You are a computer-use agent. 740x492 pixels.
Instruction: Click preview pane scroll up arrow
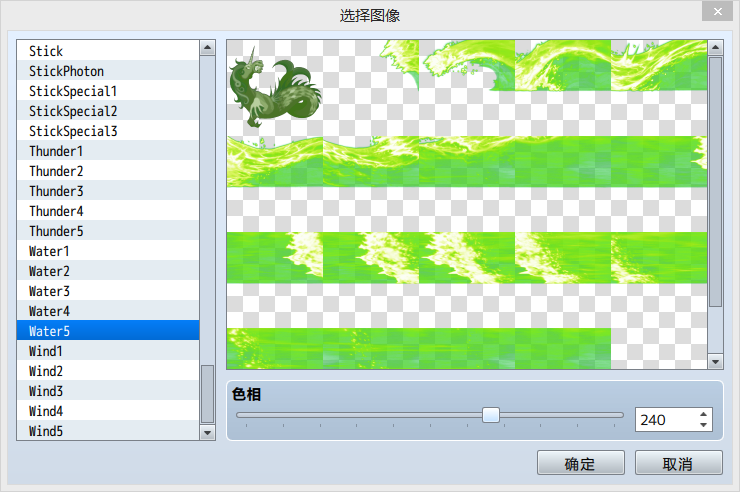pos(715,48)
